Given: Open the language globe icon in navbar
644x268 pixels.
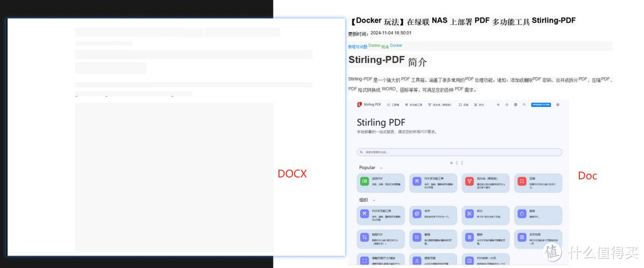Looking at the screenshot, I should 515,105.
